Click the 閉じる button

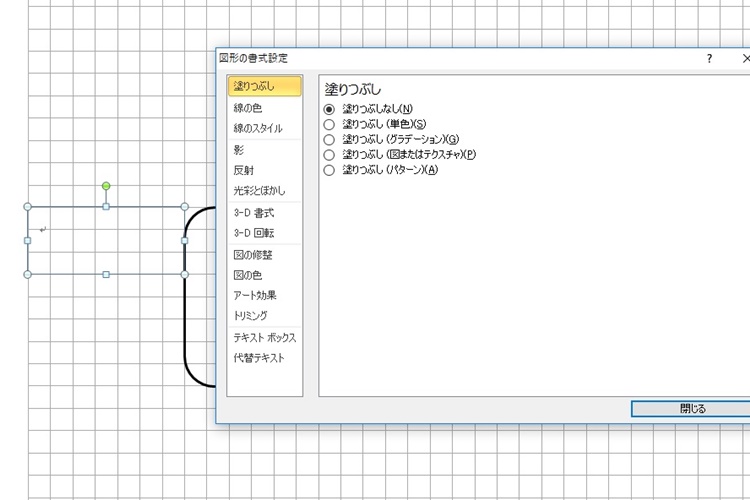pyautogui.click(x=691, y=408)
